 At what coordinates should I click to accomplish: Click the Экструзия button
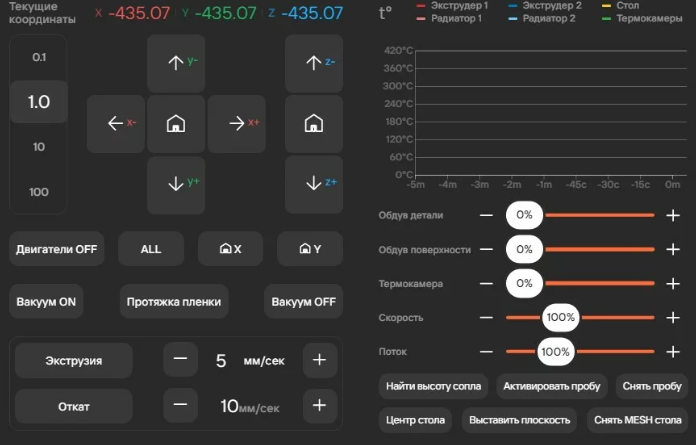pos(73,360)
